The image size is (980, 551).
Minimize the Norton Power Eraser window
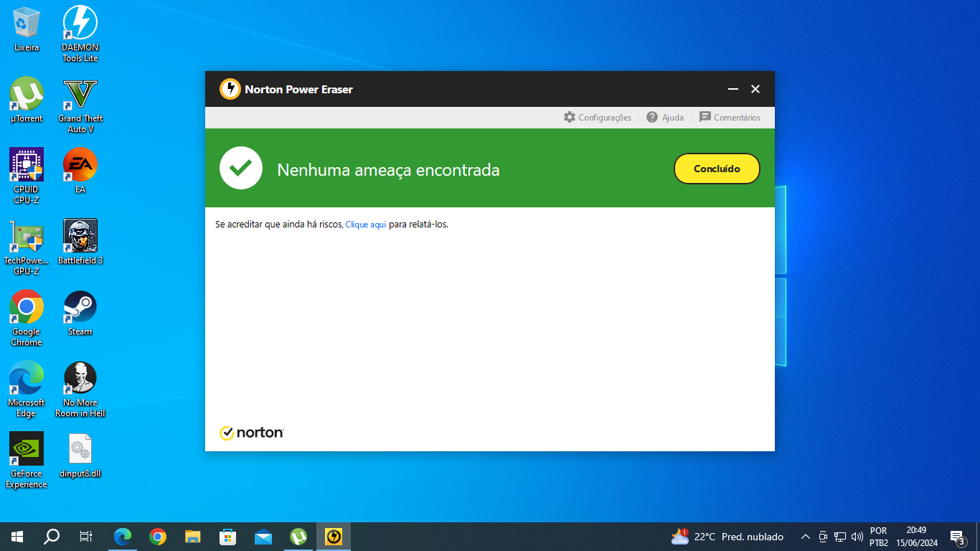pyautogui.click(x=733, y=89)
